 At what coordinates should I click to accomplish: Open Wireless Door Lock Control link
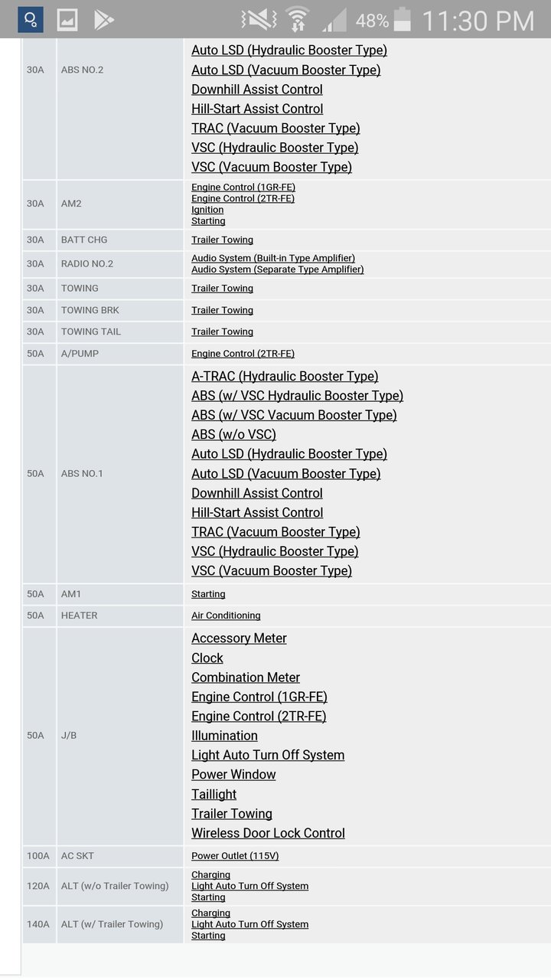pyautogui.click(x=268, y=833)
